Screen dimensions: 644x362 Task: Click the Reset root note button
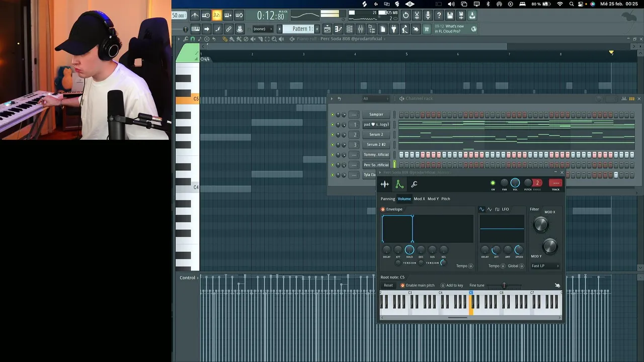click(x=388, y=285)
